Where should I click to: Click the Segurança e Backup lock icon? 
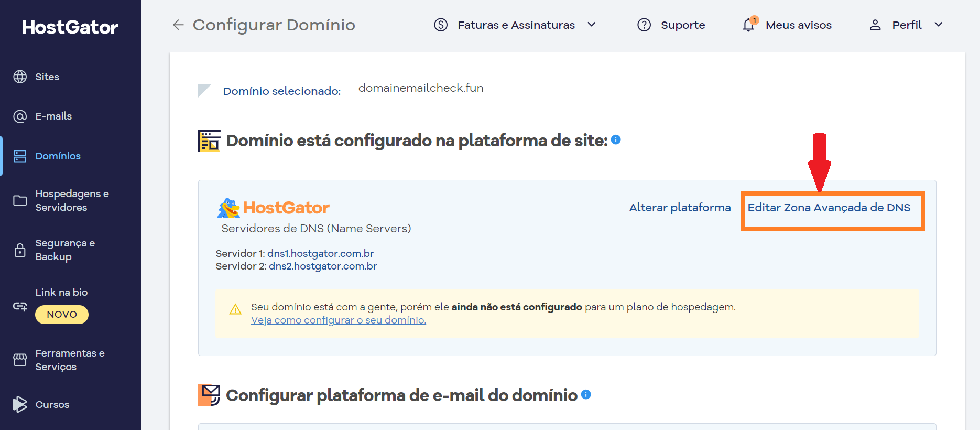[20, 250]
